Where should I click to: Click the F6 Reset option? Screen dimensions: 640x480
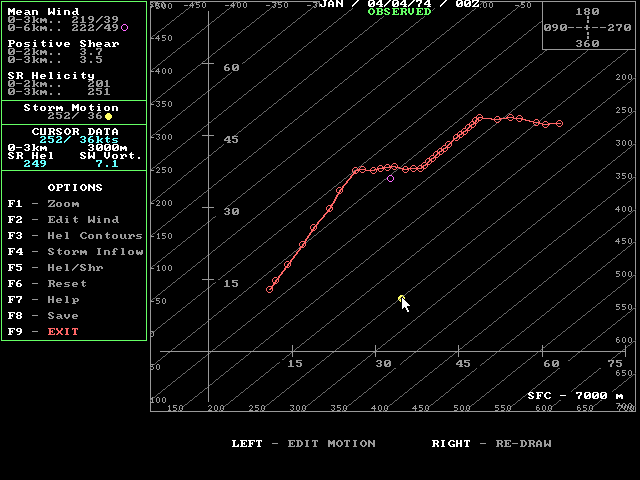(x=47, y=283)
